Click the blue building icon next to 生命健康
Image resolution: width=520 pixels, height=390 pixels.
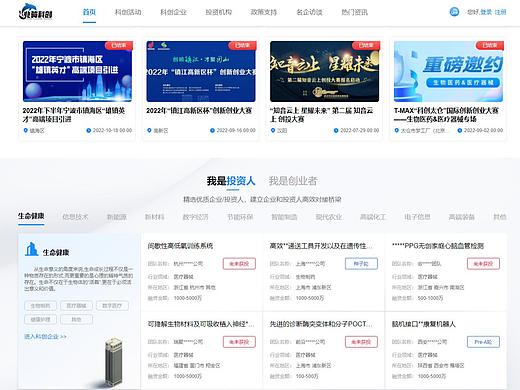tap(32, 249)
